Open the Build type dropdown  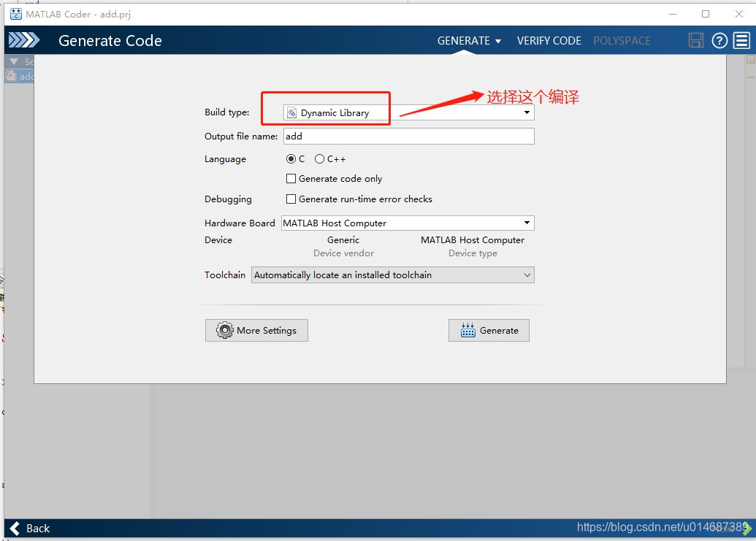coord(527,112)
